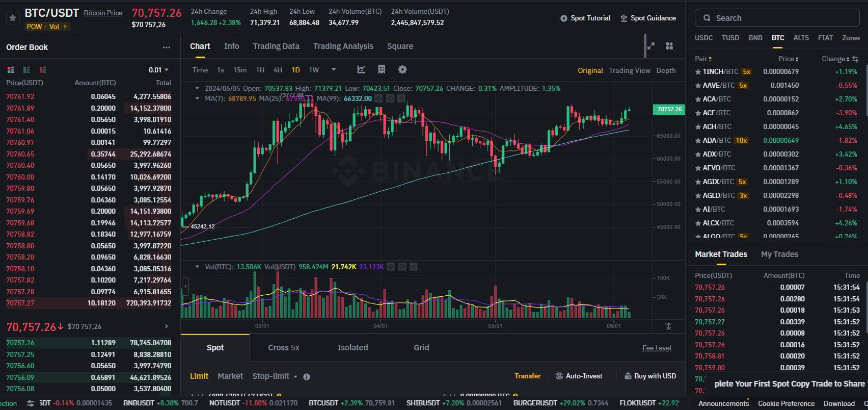Favorite the 1INCH/BTC pair star
The width and height of the screenshot is (868, 410).
[x=698, y=72]
